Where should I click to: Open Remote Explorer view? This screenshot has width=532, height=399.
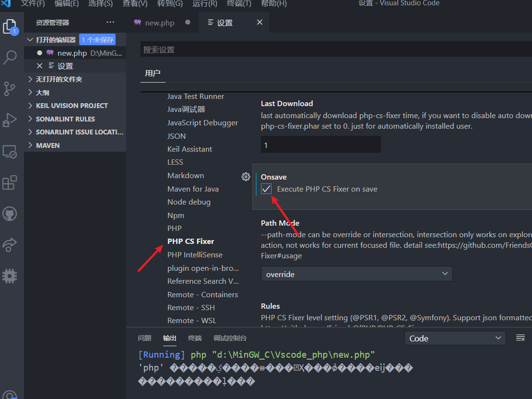point(10,151)
